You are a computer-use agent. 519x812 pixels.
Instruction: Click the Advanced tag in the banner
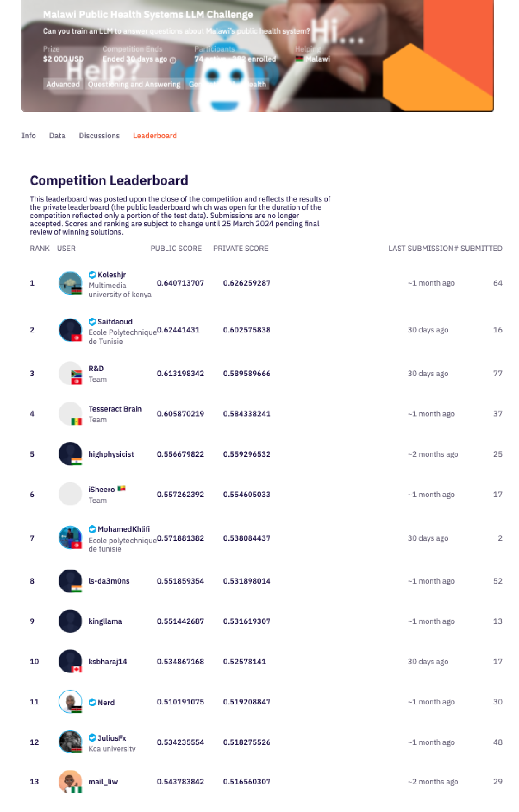pyautogui.click(x=63, y=84)
